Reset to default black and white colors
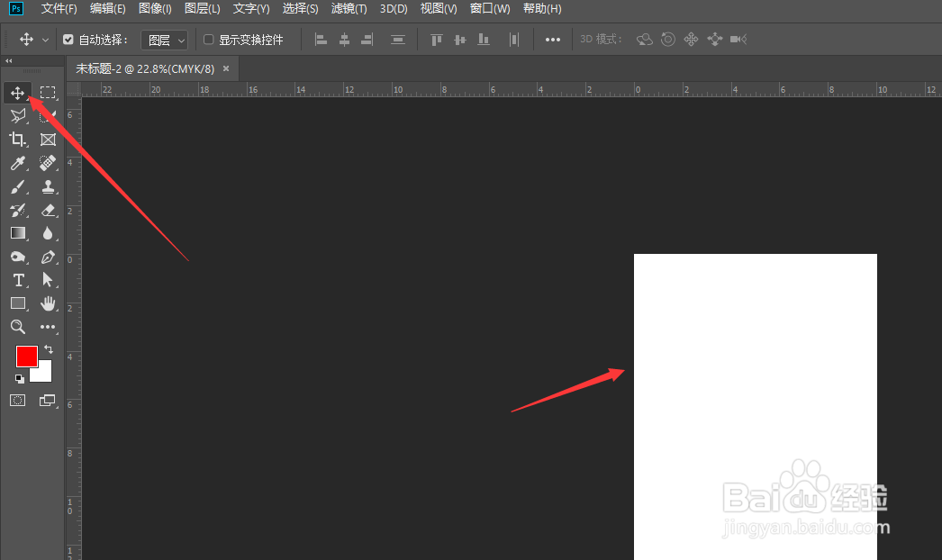 point(20,378)
